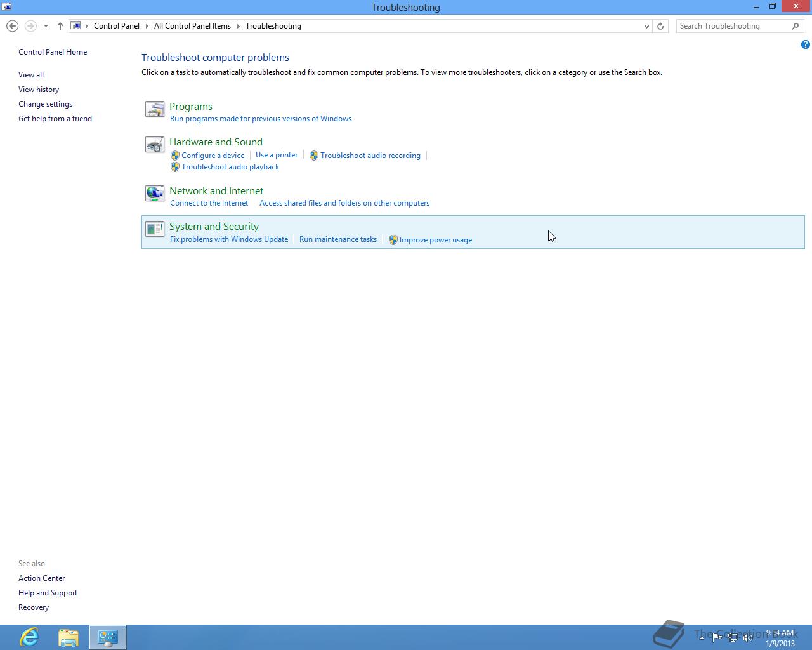The height and width of the screenshot is (650, 812).
Task: Open the Network and Internet heading
Action: (x=216, y=191)
